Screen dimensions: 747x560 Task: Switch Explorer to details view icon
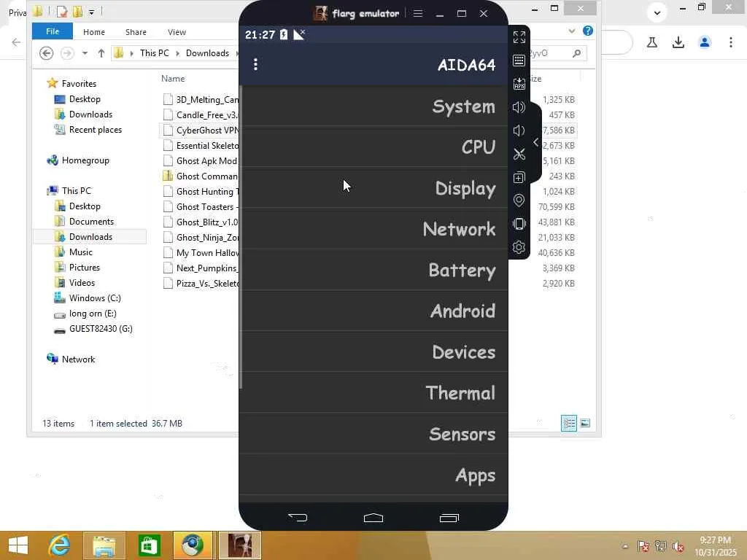[x=569, y=424]
